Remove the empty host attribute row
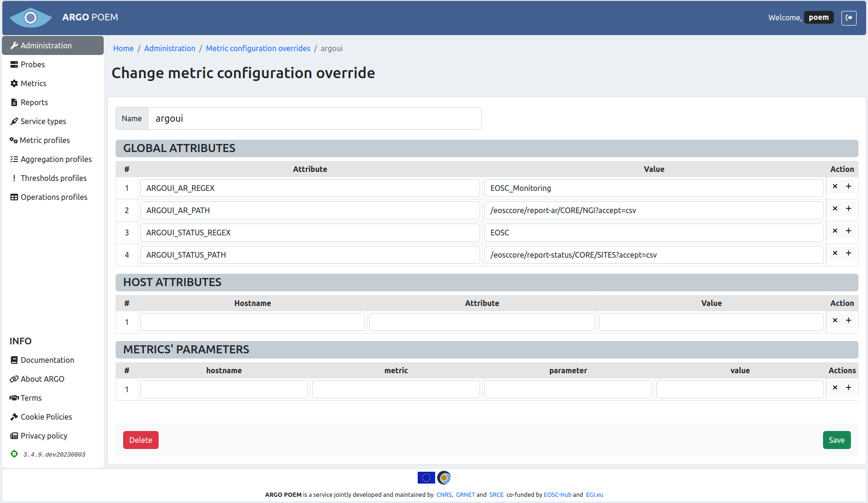 tap(835, 320)
